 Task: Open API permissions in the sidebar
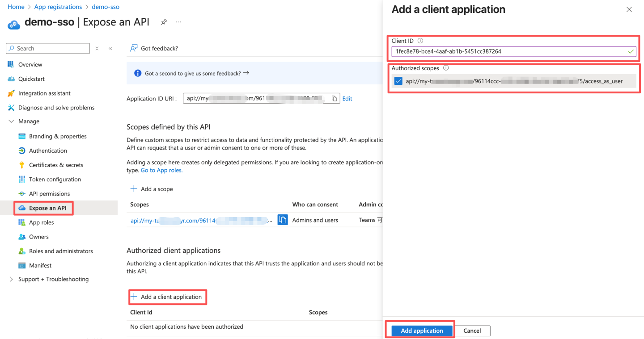coord(49,194)
